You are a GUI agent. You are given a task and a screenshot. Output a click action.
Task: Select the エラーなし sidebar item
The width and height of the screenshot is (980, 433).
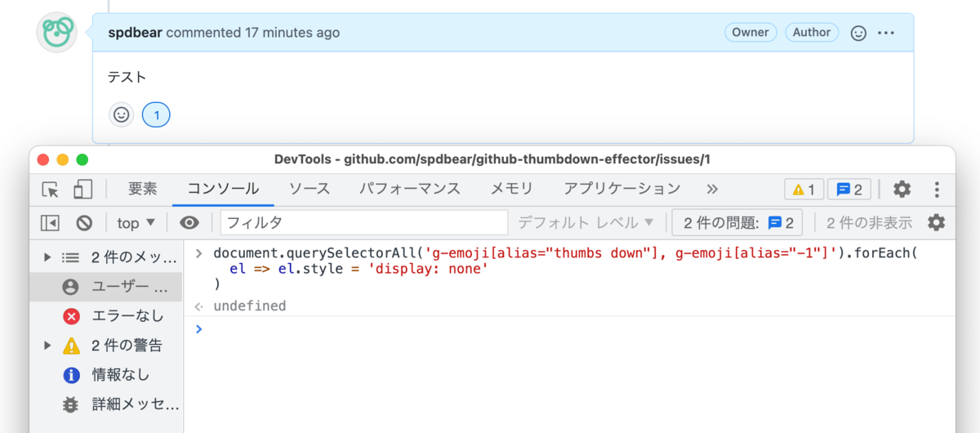click(106, 316)
